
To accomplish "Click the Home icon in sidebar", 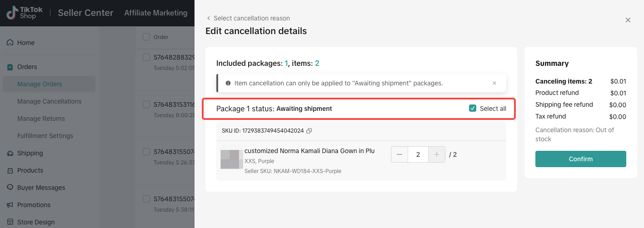I will (x=10, y=43).
